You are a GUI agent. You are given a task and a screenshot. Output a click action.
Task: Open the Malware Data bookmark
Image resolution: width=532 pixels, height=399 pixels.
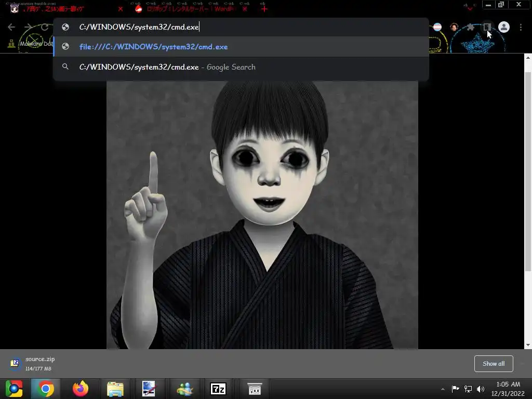point(31,44)
